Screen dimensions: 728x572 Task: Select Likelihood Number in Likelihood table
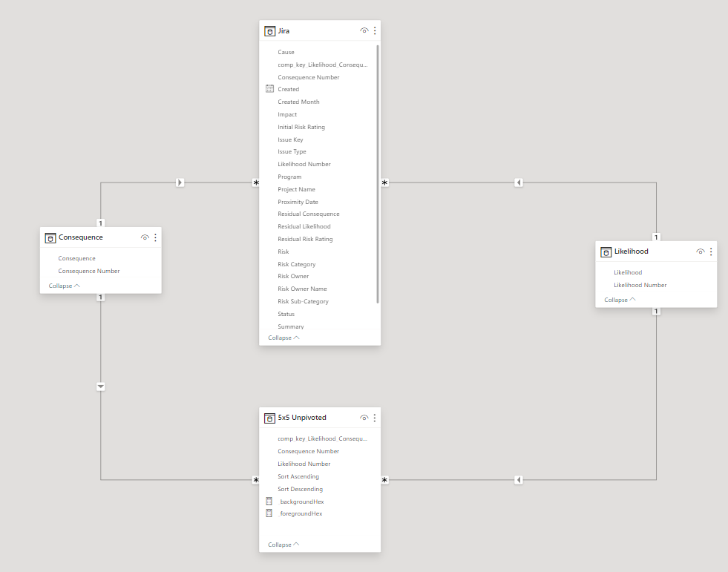[x=640, y=285]
